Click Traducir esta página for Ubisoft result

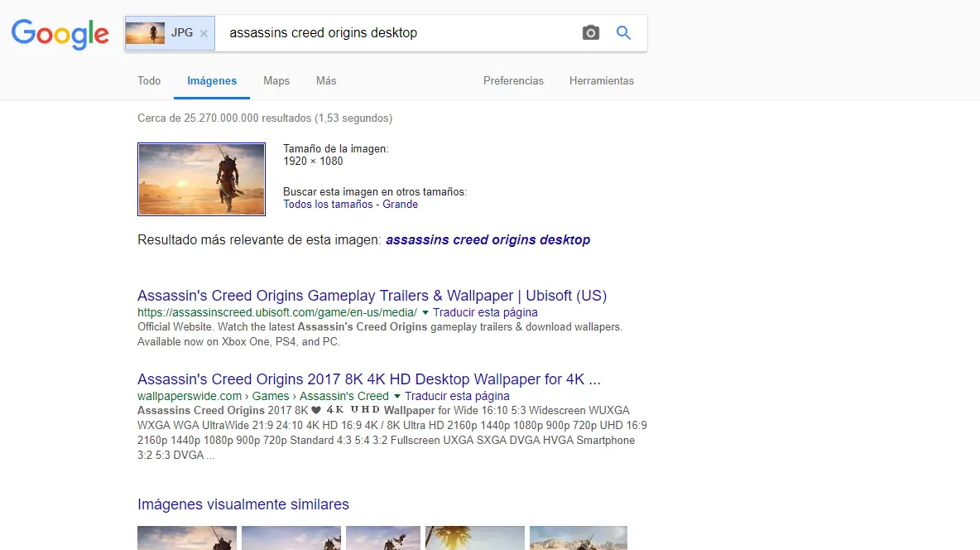485,312
